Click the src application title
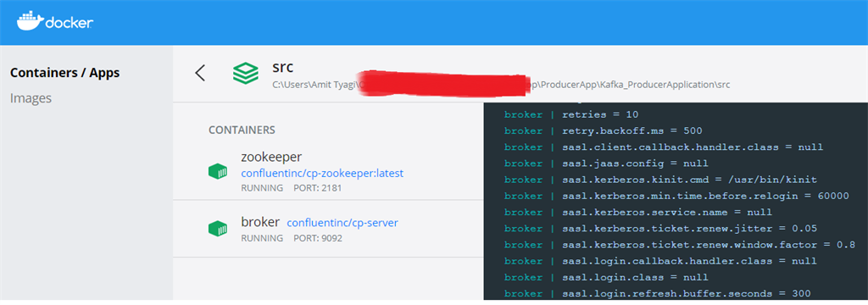Viewport: 868px width, 305px height. click(282, 67)
